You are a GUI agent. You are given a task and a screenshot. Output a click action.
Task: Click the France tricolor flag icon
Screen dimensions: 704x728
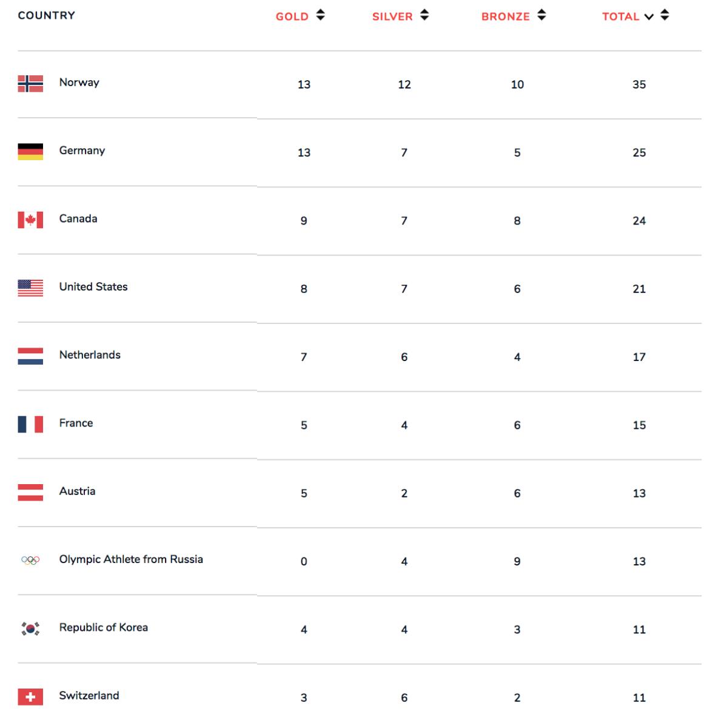[x=30, y=424]
